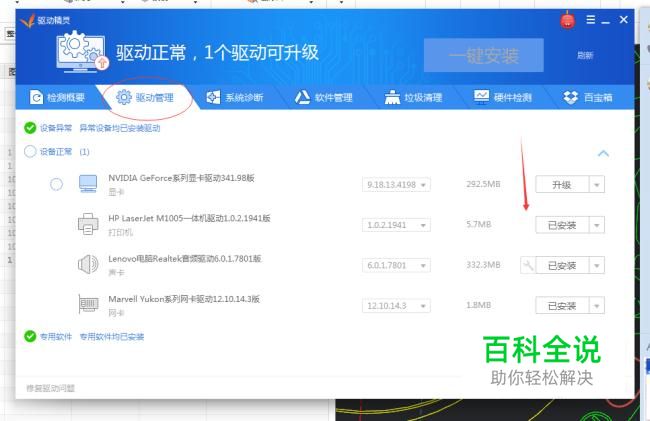Click 已安装 for the HP LaserJet driver

(x=562, y=225)
